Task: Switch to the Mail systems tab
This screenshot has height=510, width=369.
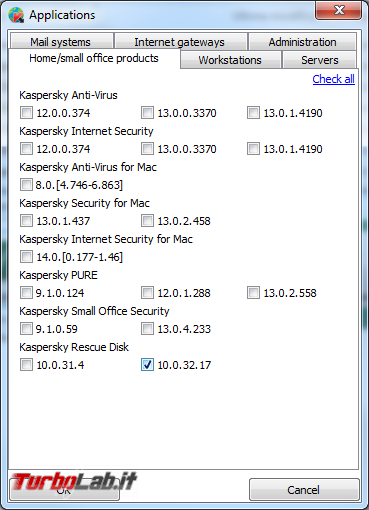Action: click(x=61, y=41)
